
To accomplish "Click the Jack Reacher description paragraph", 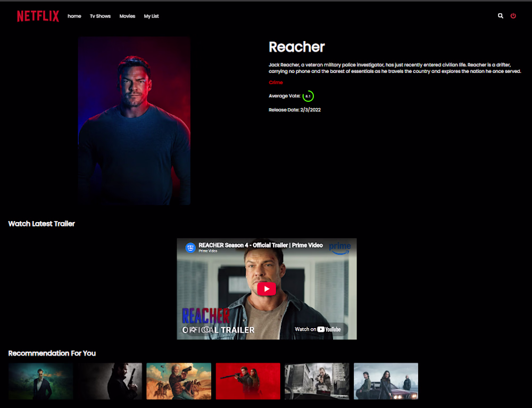I will [395, 68].
